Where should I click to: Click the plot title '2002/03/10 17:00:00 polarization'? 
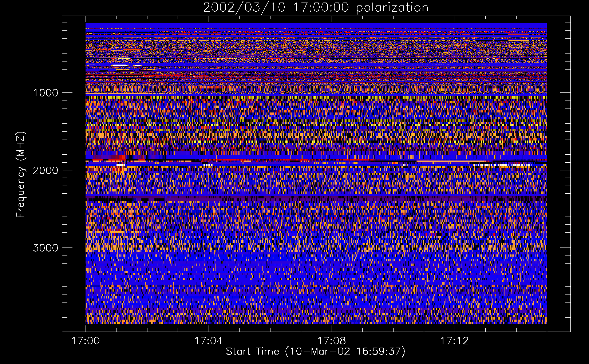316,8
